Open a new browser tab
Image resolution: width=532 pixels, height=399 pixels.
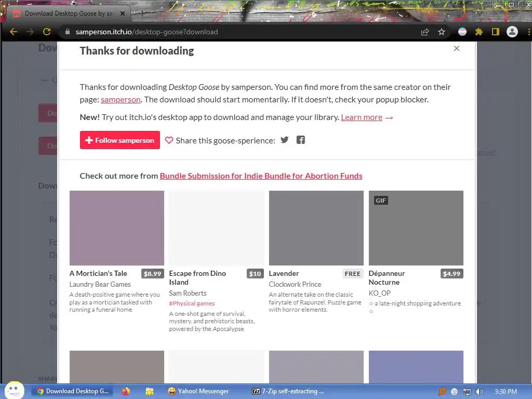coord(142,14)
